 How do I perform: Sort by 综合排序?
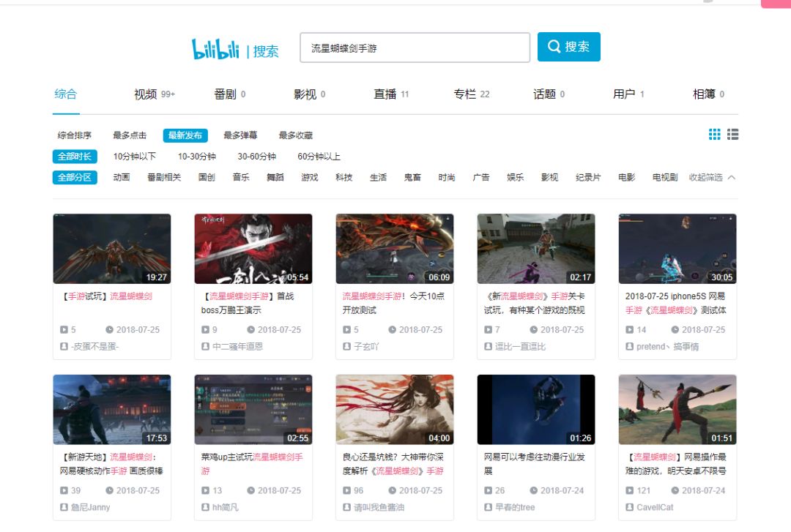coord(74,135)
